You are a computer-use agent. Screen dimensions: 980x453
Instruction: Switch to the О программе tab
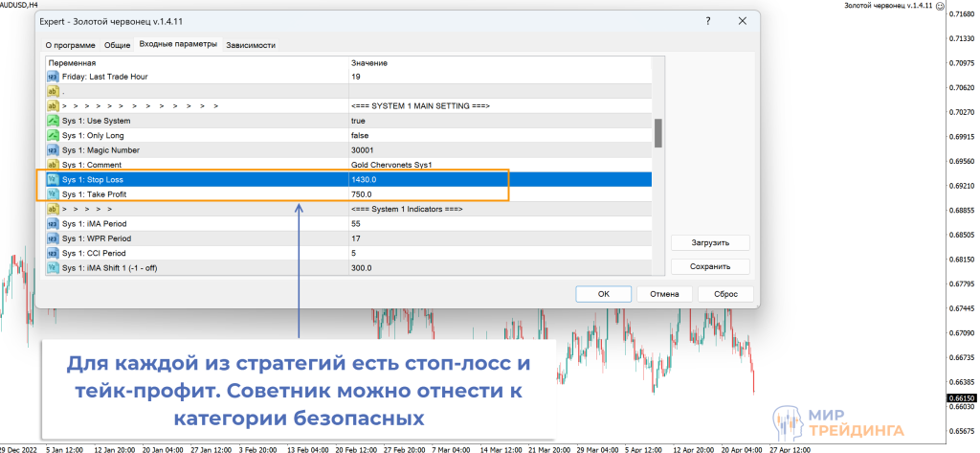pyautogui.click(x=71, y=45)
